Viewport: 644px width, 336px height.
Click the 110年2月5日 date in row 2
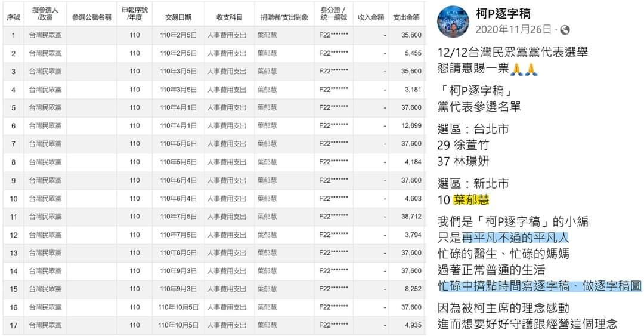178,54
